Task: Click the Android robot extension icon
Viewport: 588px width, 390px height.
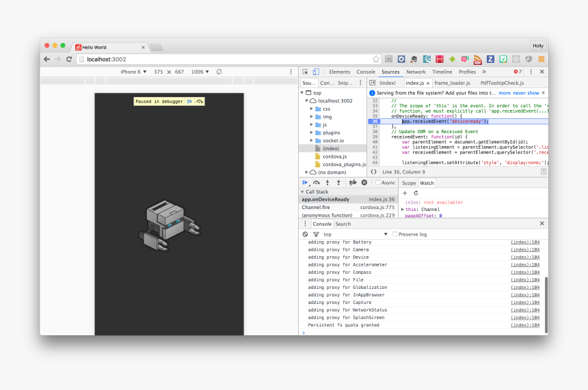Action: click(x=452, y=59)
